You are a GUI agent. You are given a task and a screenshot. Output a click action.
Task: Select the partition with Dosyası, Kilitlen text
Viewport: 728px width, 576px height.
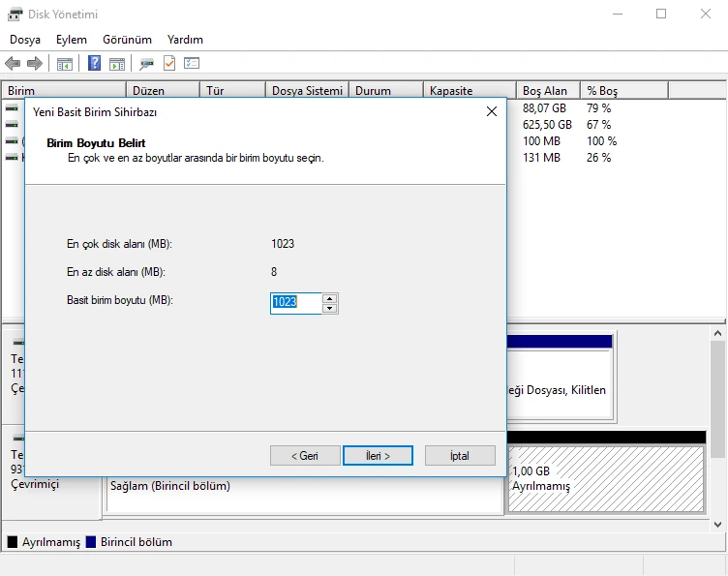(560, 383)
